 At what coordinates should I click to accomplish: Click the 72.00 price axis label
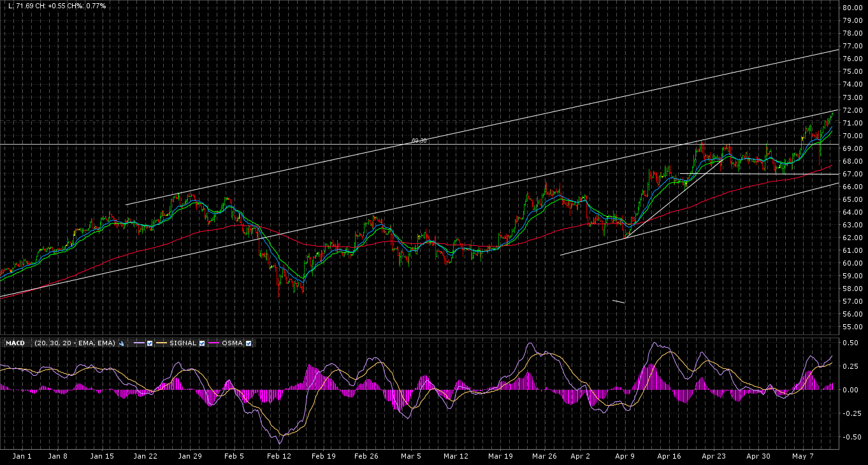coord(853,110)
